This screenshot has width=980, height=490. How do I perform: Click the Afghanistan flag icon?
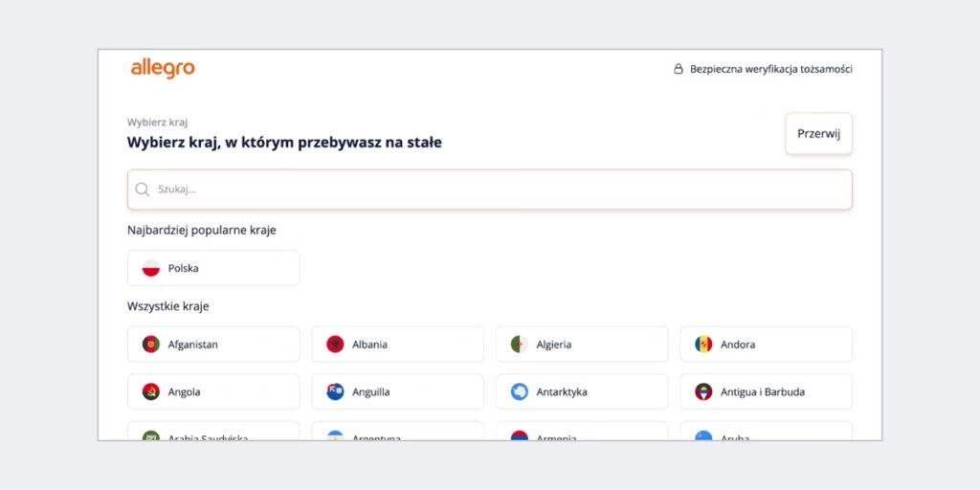coord(151,345)
